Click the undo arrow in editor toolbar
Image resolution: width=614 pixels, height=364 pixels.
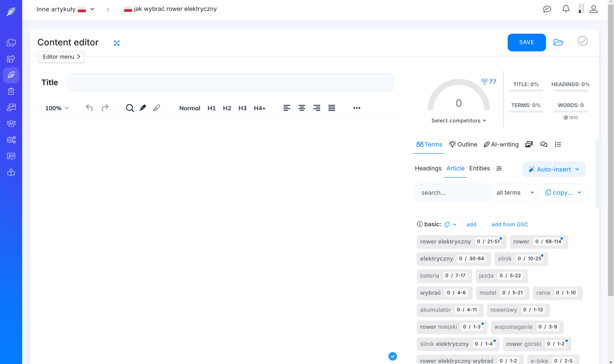click(x=89, y=108)
